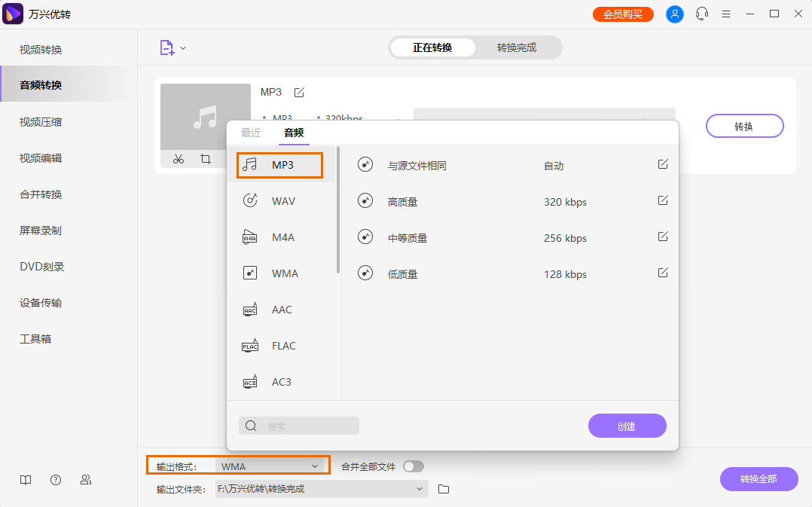The image size is (812, 507).
Task: Select M4A format in list
Action: pos(282,237)
